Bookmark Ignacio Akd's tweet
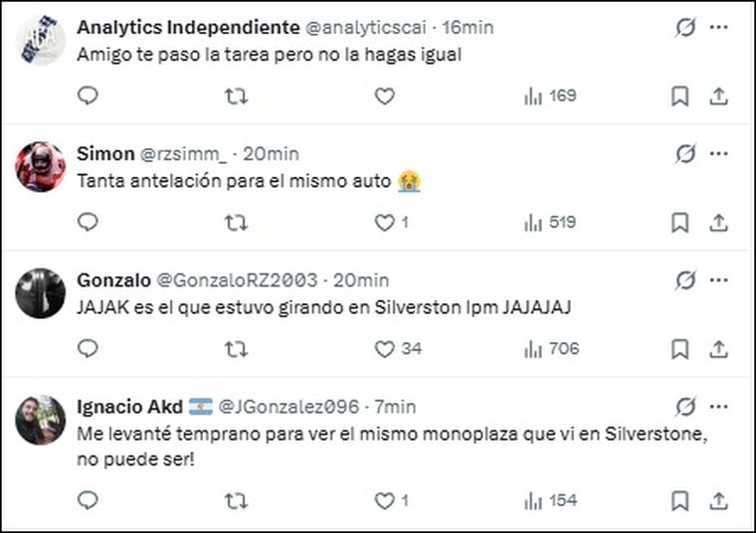The width and height of the screenshot is (756, 533). (x=679, y=500)
